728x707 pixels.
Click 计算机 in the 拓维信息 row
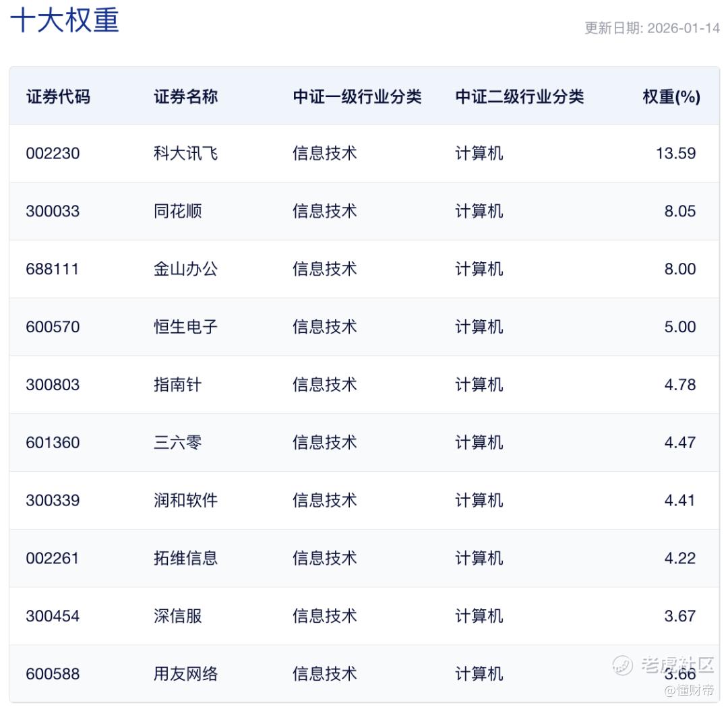[x=479, y=558]
